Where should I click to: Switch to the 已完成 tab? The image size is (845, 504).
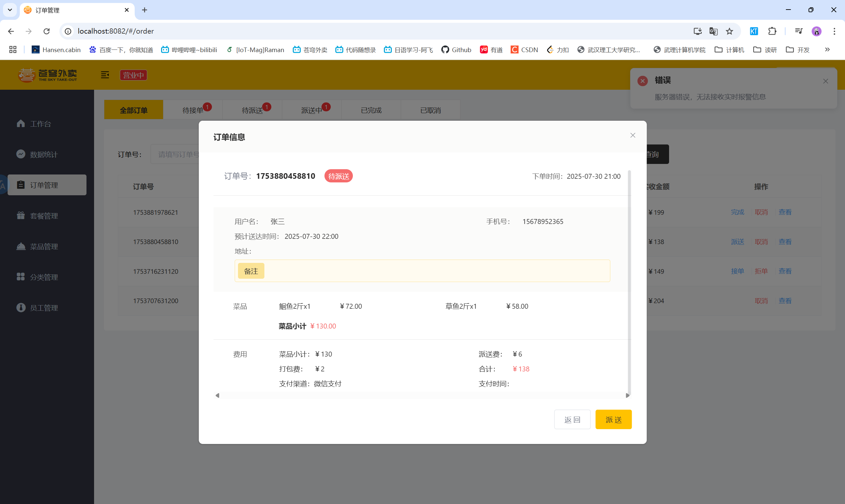coord(371,110)
